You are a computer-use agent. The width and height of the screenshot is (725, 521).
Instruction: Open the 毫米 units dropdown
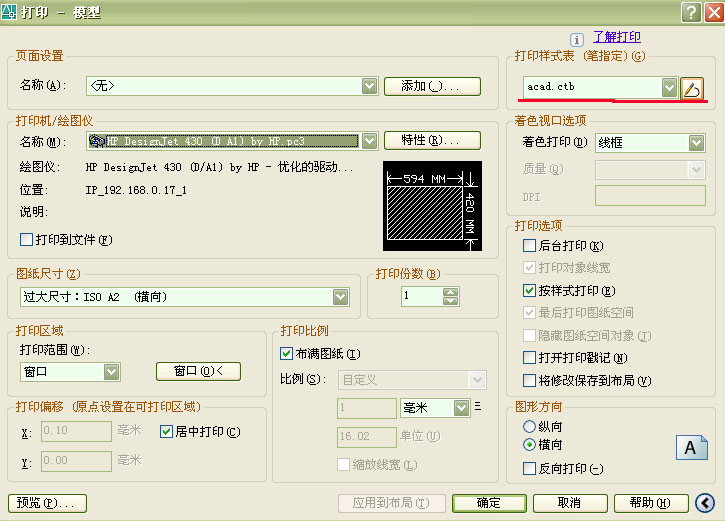[x=461, y=408]
